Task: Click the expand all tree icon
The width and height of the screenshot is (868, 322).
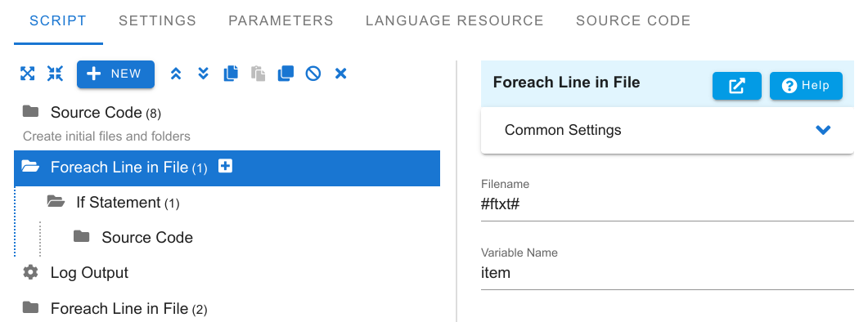Action: click(27, 74)
